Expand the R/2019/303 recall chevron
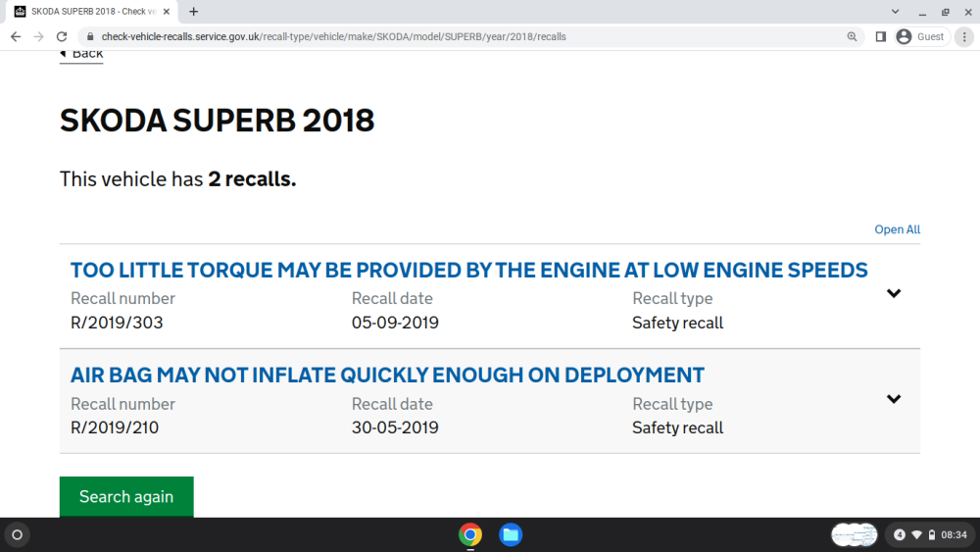980x552 pixels. pyautogui.click(x=894, y=293)
